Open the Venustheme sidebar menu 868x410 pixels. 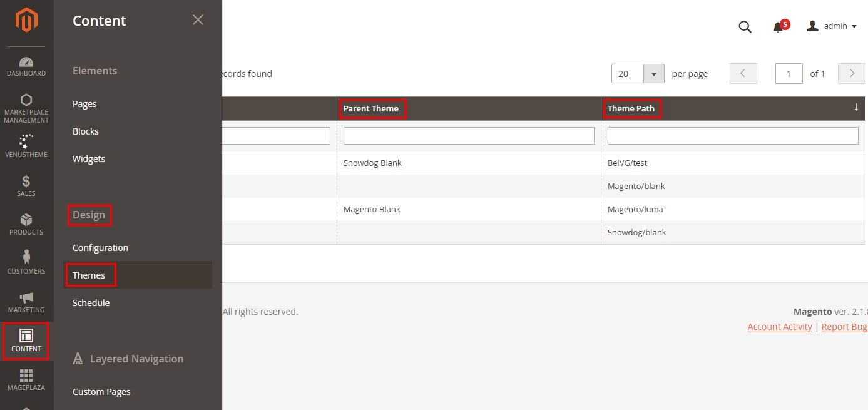tap(26, 146)
